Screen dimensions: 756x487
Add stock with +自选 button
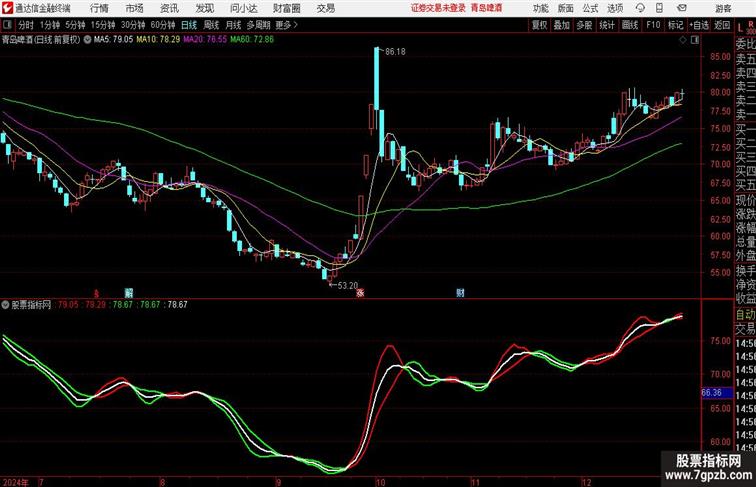pyautogui.click(x=699, y=25)
